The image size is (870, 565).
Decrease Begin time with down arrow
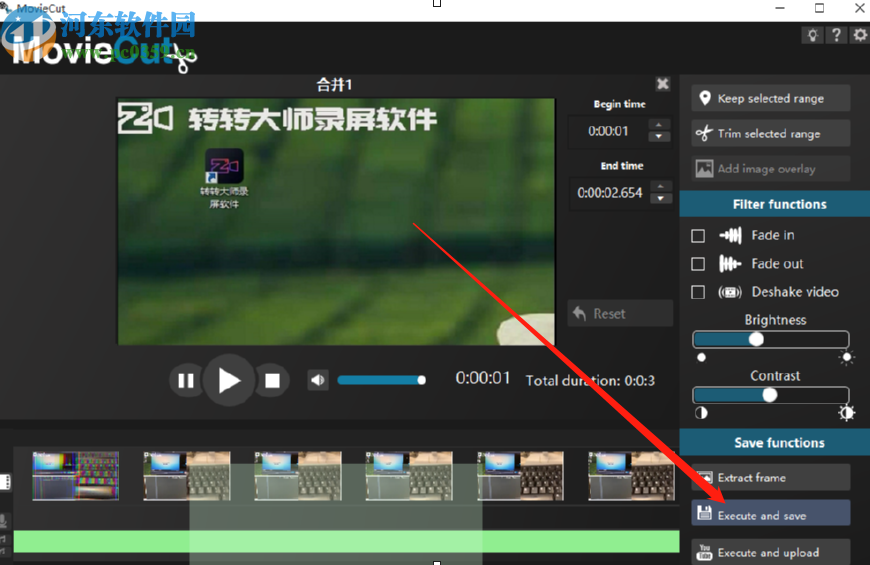659,137
